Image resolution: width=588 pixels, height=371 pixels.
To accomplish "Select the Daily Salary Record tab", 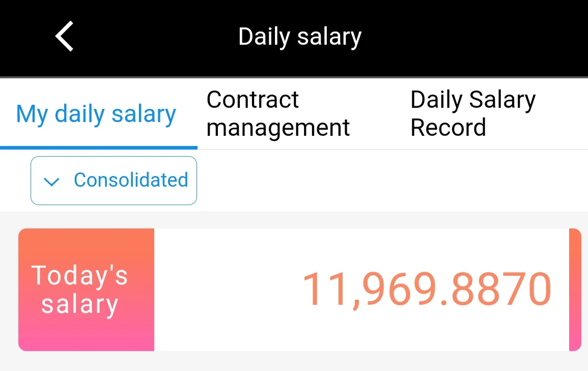I will tap(473, 113).
